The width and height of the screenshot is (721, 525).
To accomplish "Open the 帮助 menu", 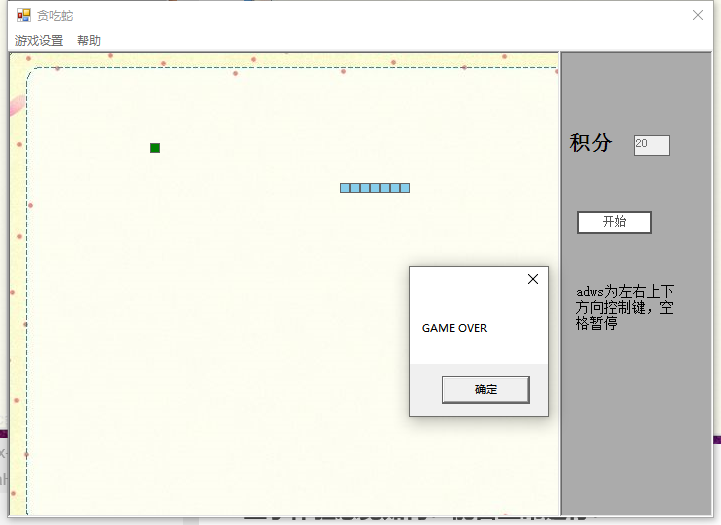I will pyautogui.click(x=89, y=41).
